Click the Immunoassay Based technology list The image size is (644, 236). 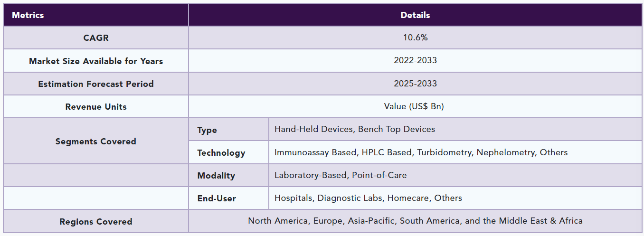(x=421, y=152)
